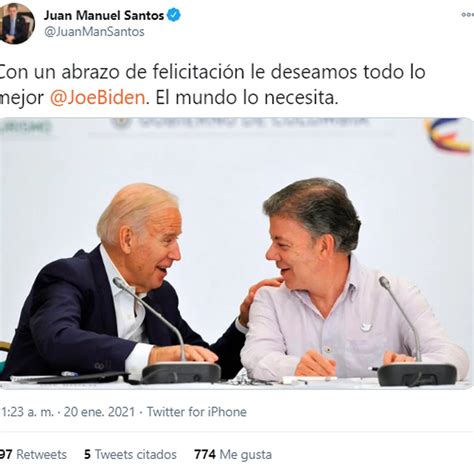Image resolution: width=474 pixels, height=474 pixels.
Task: Follow the @JoeBiden mention link
Action: coord(98,98)
